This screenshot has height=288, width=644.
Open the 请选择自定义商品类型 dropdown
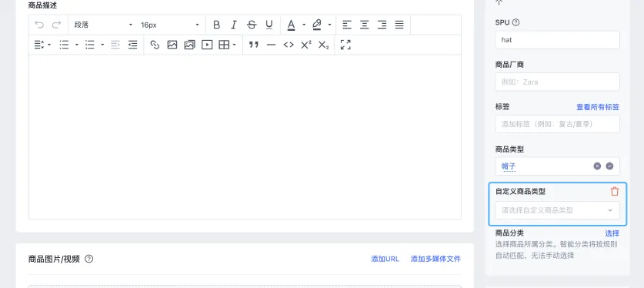coord(557,210)
